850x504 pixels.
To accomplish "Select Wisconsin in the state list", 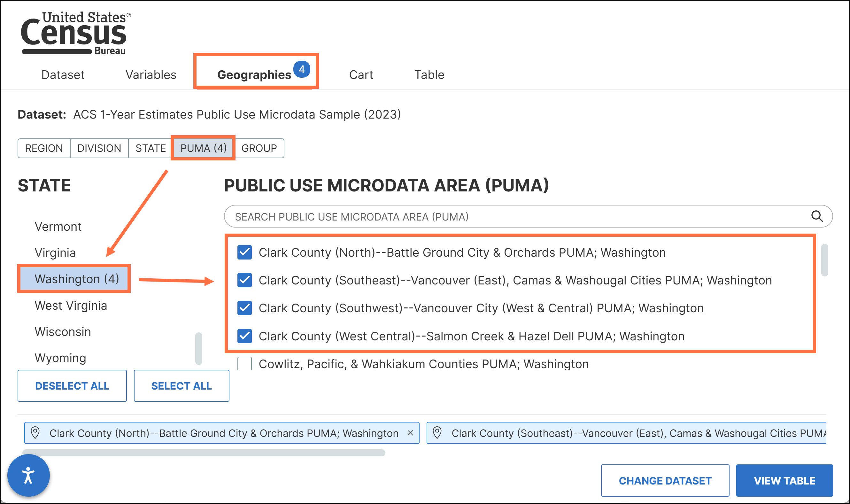I will click(63, 332).
